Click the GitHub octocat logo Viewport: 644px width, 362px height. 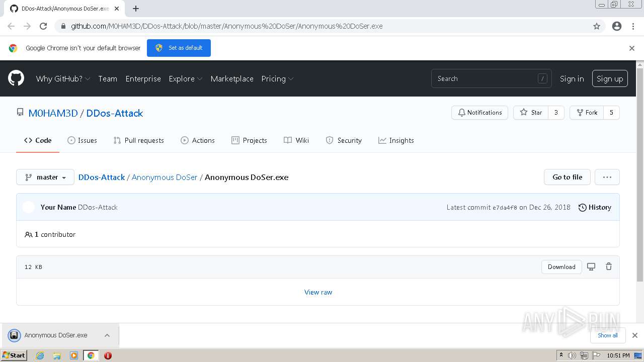[16, 78]
